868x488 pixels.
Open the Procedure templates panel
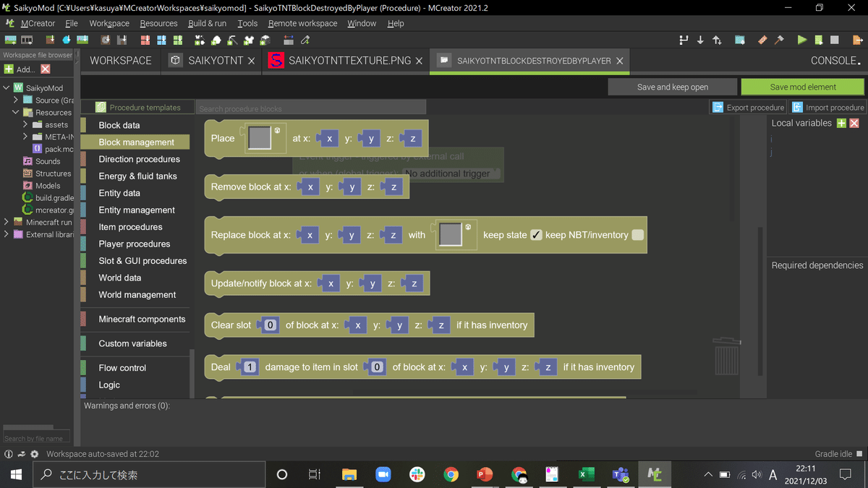click(137, 106)
